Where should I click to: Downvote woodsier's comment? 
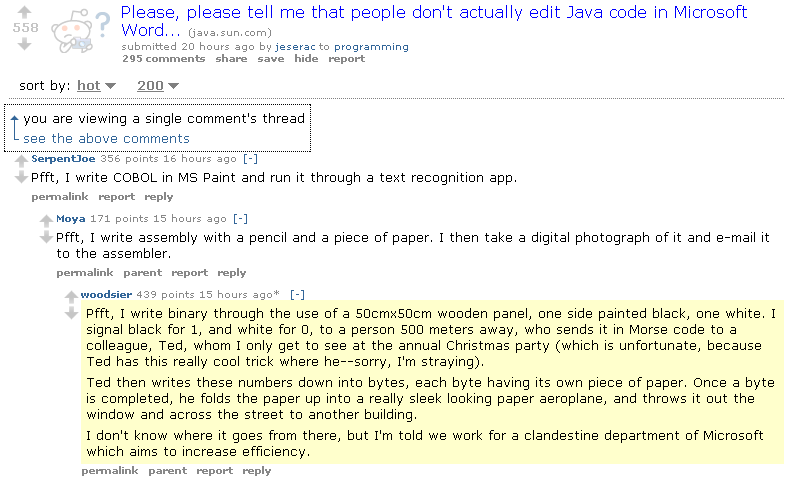71,313
